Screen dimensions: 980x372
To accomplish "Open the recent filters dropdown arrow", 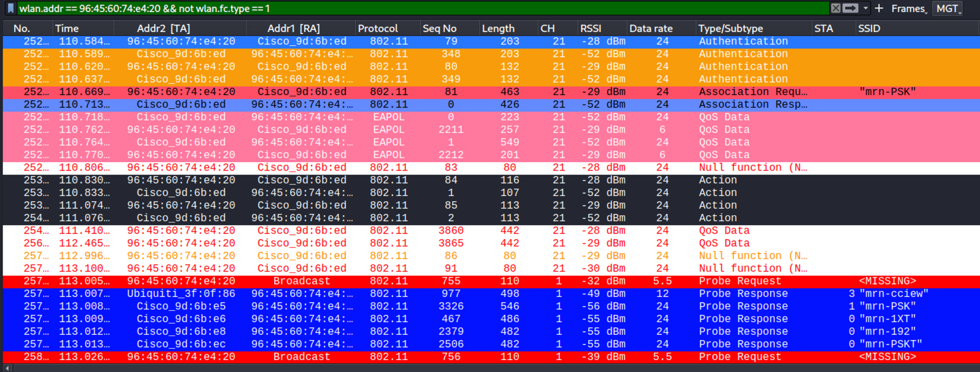I will coord(865,9).
